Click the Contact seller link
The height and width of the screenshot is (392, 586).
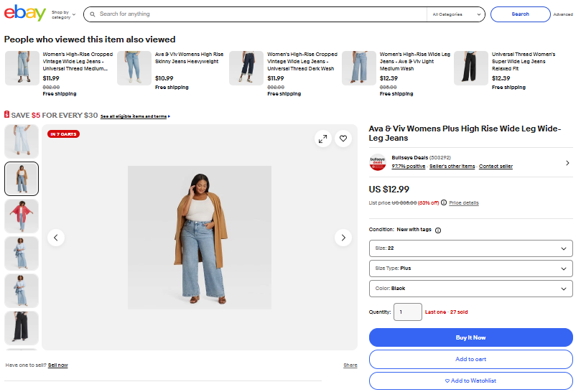pos(496,167)
